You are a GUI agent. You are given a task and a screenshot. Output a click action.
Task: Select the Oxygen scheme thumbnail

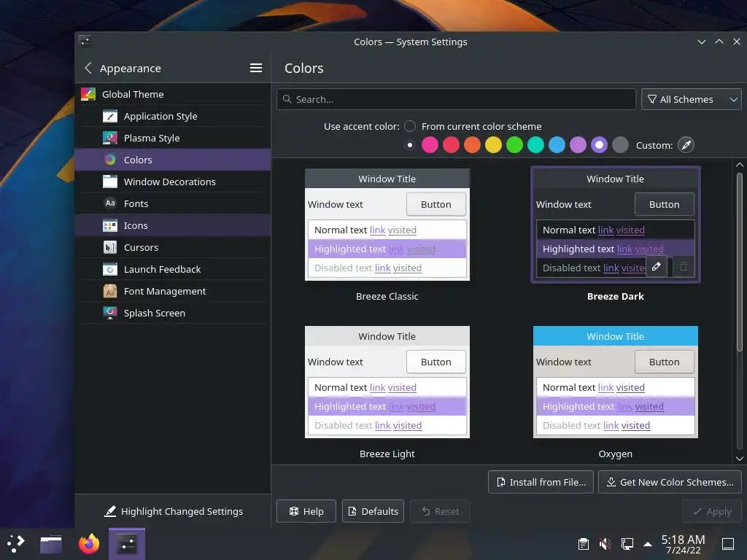[x=616, y=382]
